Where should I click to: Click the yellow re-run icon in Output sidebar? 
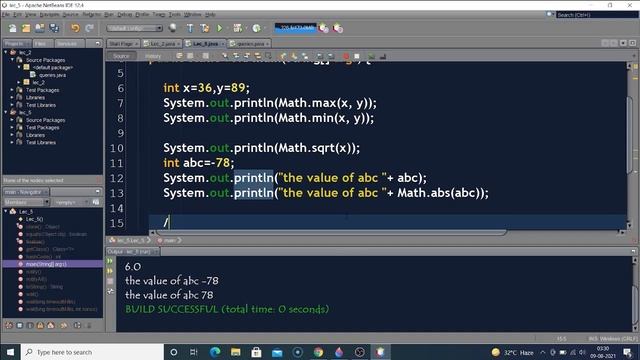tap(110, 271)
